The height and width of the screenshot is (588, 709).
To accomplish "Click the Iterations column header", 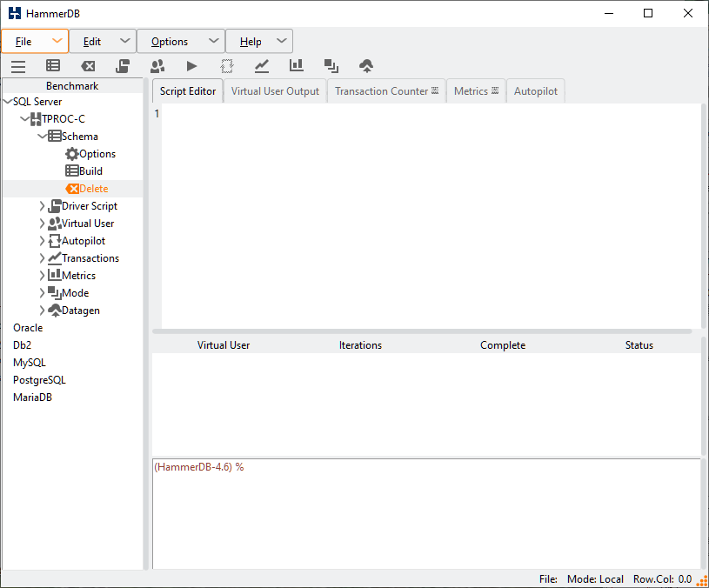I will coord(360,345).
